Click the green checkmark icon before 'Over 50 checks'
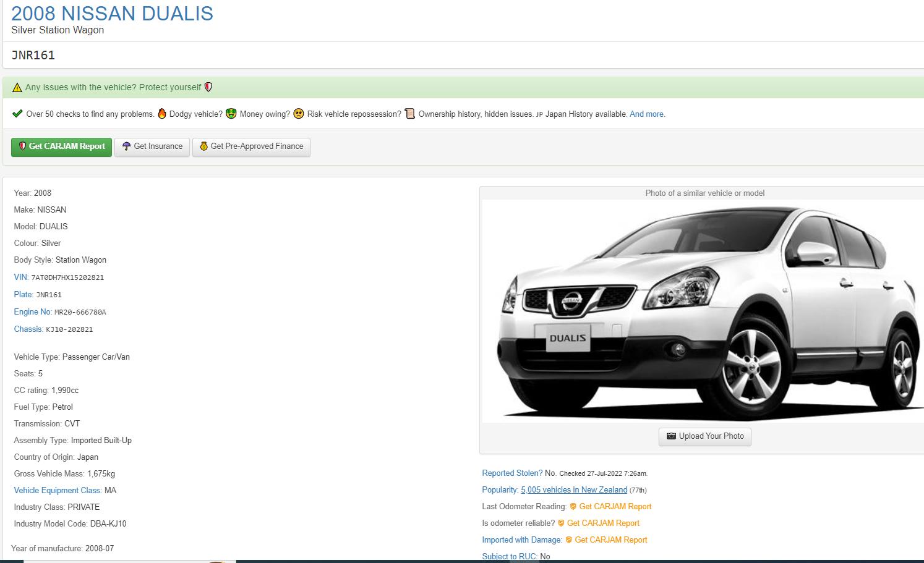The image size is (924, 563). coord(17,114)
